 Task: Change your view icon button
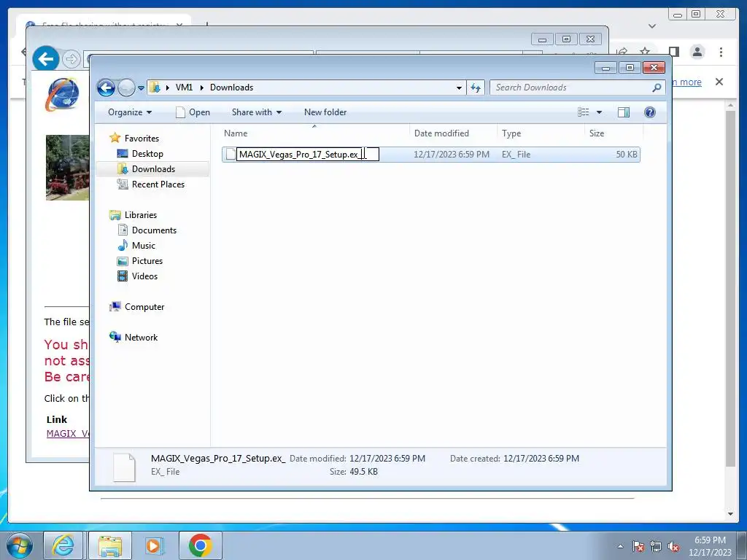point(583,112)
